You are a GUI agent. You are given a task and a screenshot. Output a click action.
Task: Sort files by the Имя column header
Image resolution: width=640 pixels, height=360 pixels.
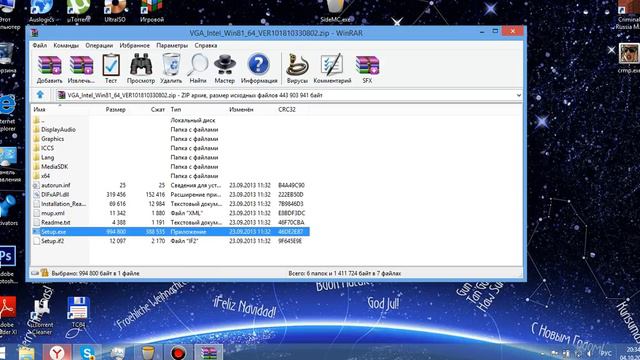pos(39,109)
